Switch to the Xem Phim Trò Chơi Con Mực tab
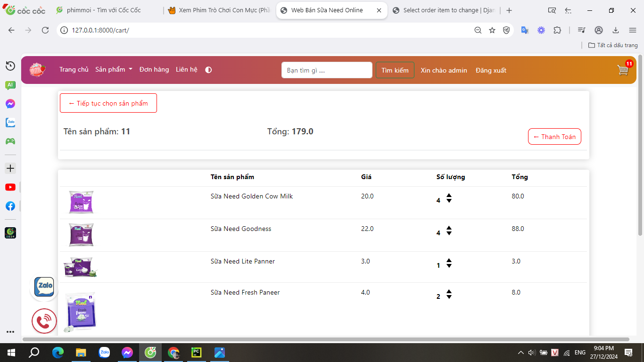Viewport: 644px width, 362px height. click(x=219, y=10)
